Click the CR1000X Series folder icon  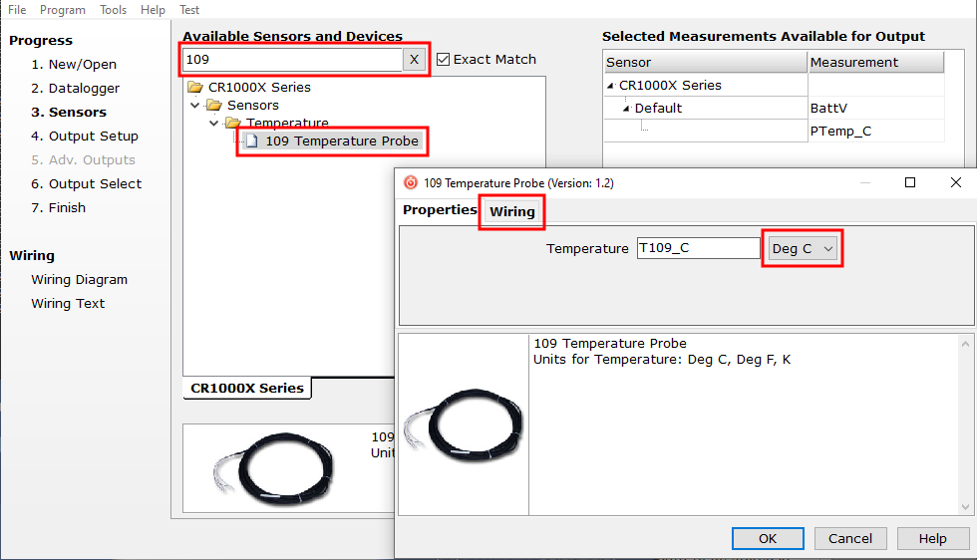point(195,87)
